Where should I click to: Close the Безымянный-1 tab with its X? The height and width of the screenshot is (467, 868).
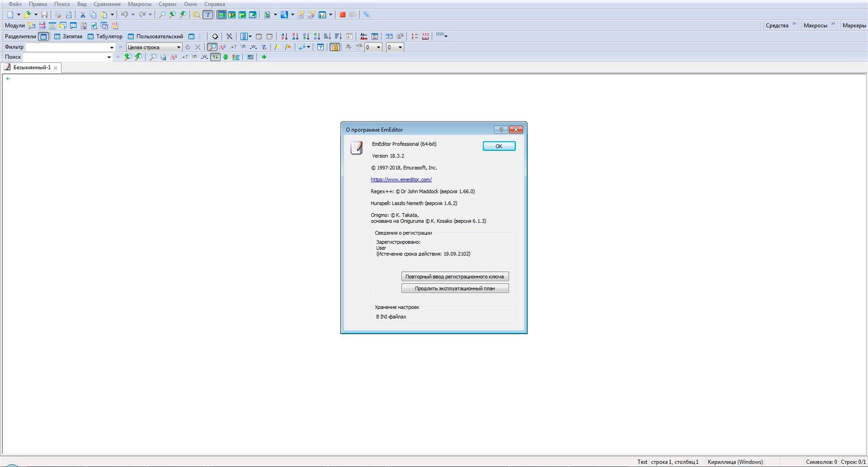[x=56, y=68]
